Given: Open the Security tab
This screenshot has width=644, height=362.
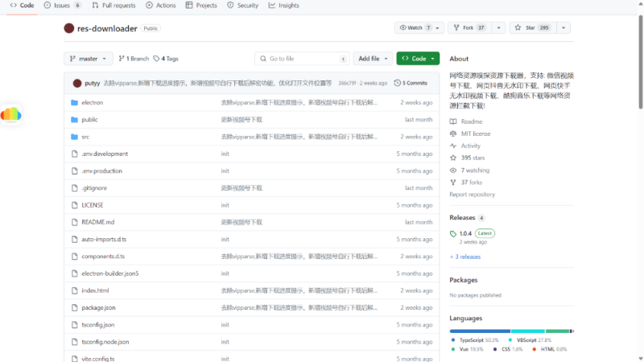Looking at the screenshot, I should pos(243,6).
